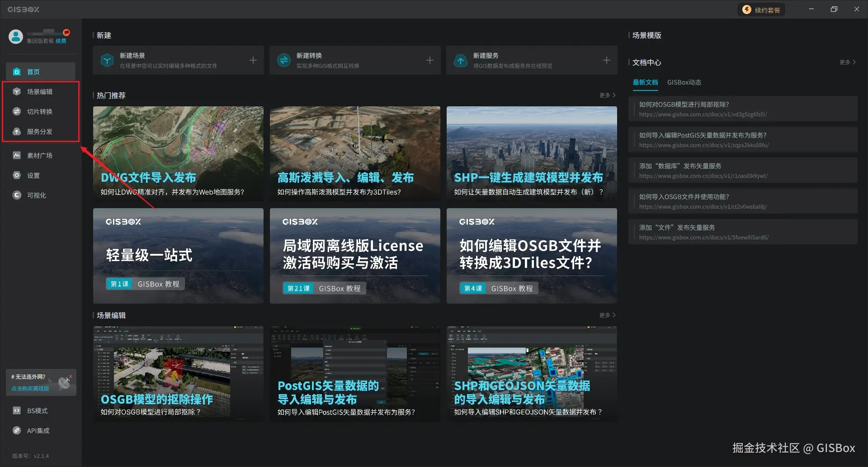Click the plus icon on 新建服务

(x=607, y=60)
